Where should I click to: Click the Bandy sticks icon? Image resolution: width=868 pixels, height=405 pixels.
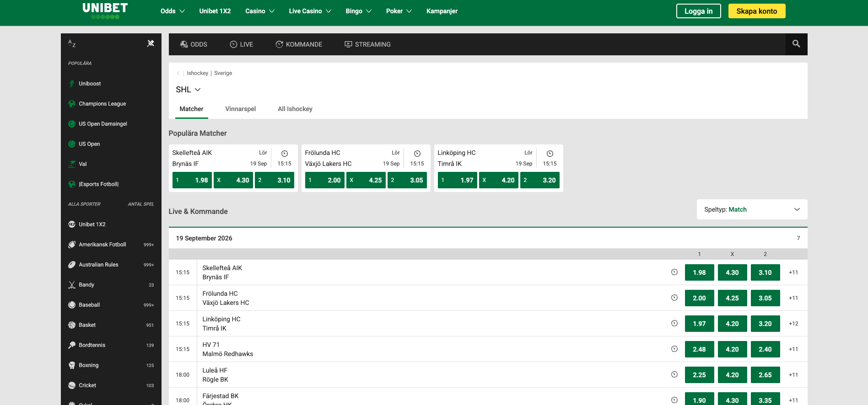[x=72, y=285]
